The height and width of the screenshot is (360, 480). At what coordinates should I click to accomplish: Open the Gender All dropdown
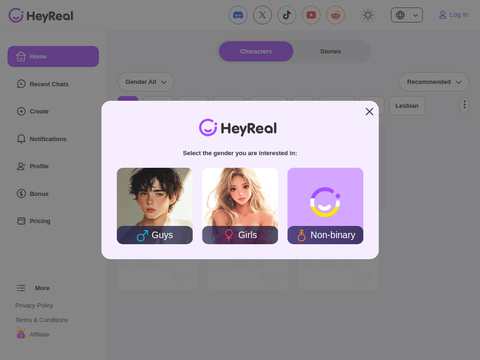point(146,82)
